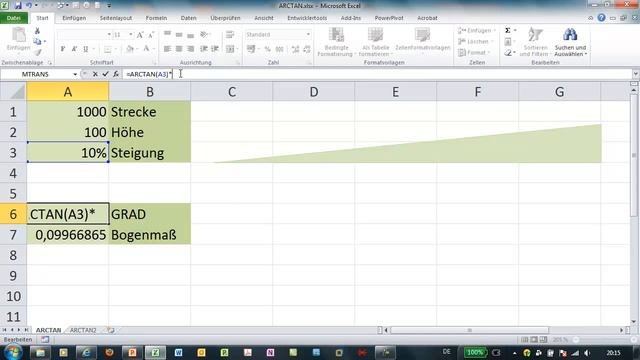Click the Word icon in taskbar
640x360 pixels.
click(178, 353)
